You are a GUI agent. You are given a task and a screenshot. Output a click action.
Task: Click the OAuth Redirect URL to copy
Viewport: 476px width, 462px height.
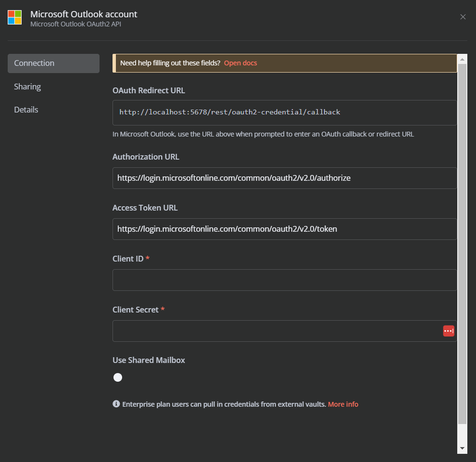(x=284, y=112)
